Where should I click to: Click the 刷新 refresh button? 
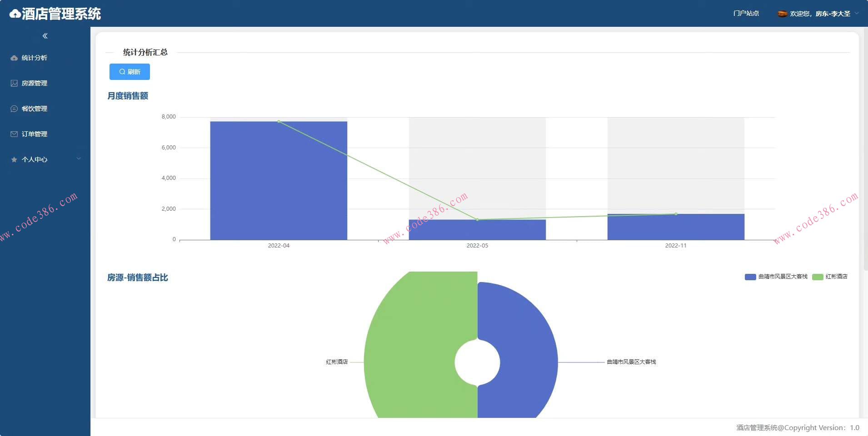click(x=130, y=72)
